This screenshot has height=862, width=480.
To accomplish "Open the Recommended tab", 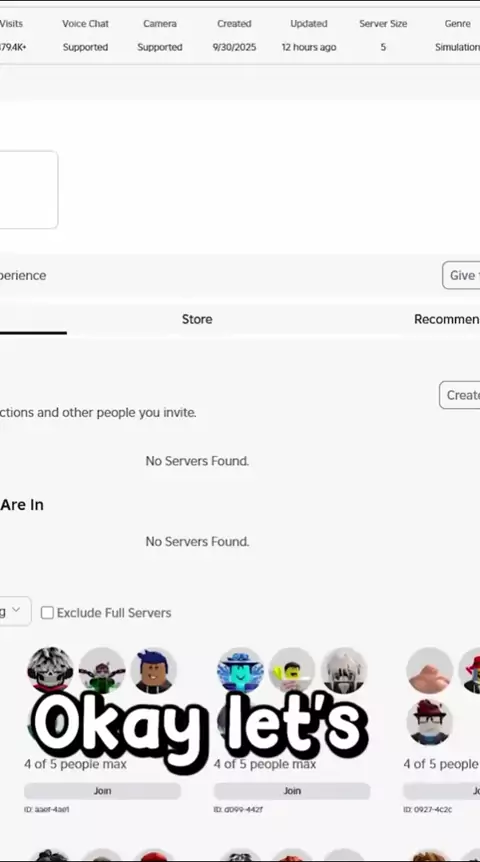I will (446, 319).
